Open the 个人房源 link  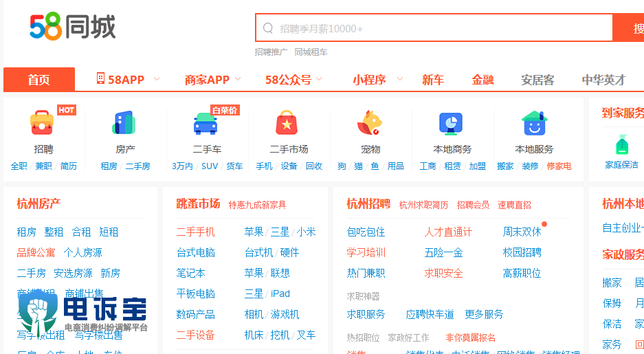click(83, 252)
